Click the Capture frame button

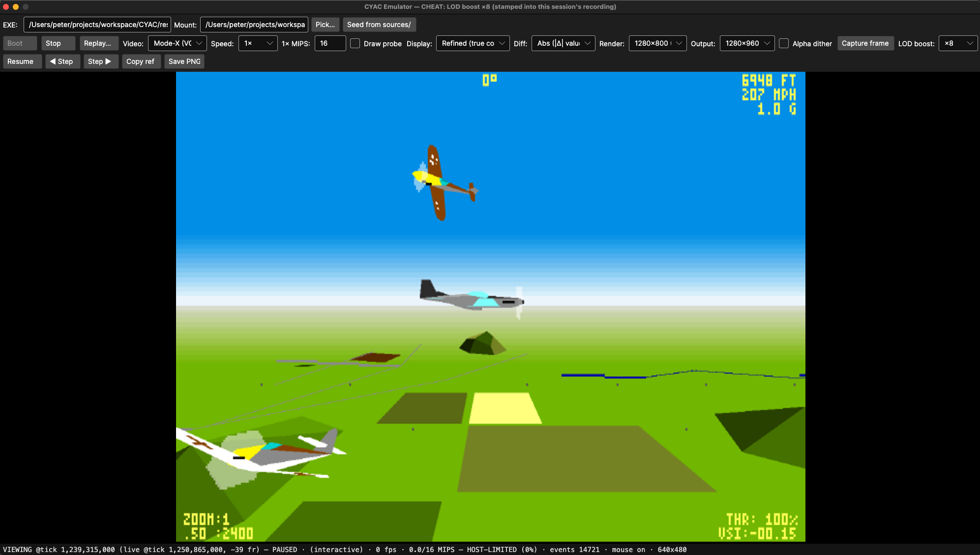point(865,43)
